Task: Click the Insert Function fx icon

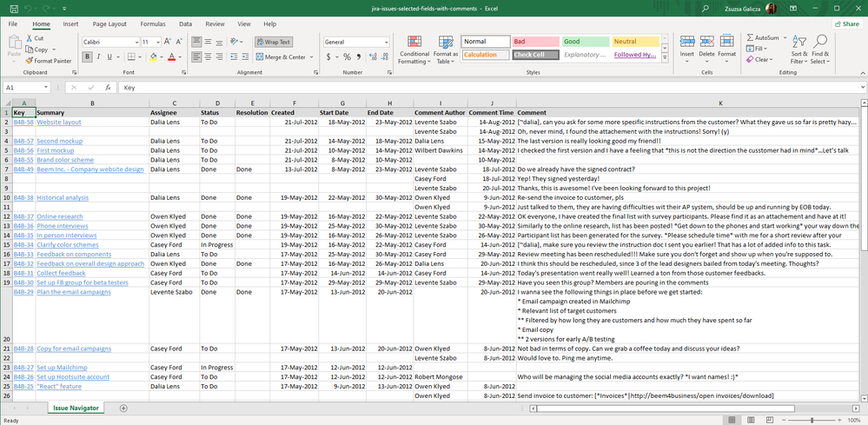Action: pyautogui.click(x=106, y=88)
